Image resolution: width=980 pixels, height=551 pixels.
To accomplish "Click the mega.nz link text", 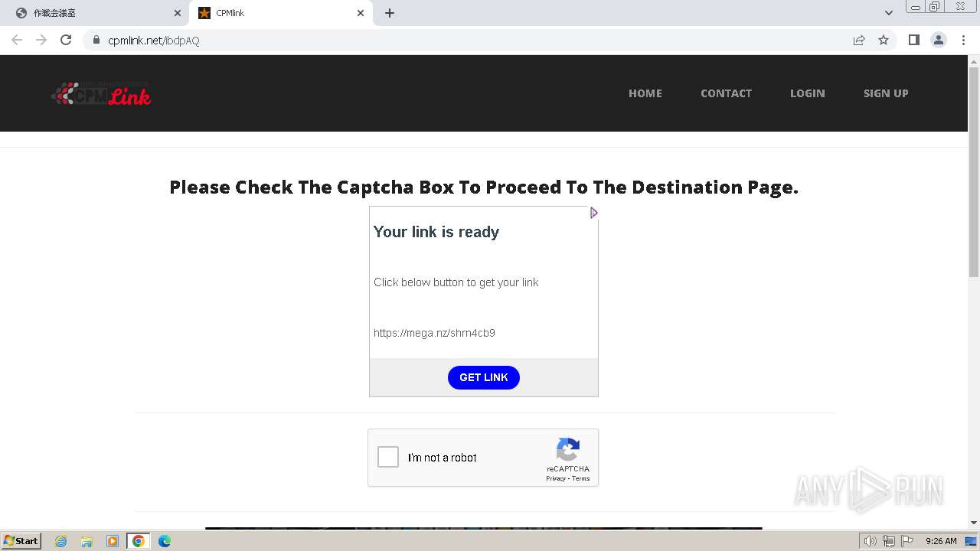I will [x=434, y=333].
